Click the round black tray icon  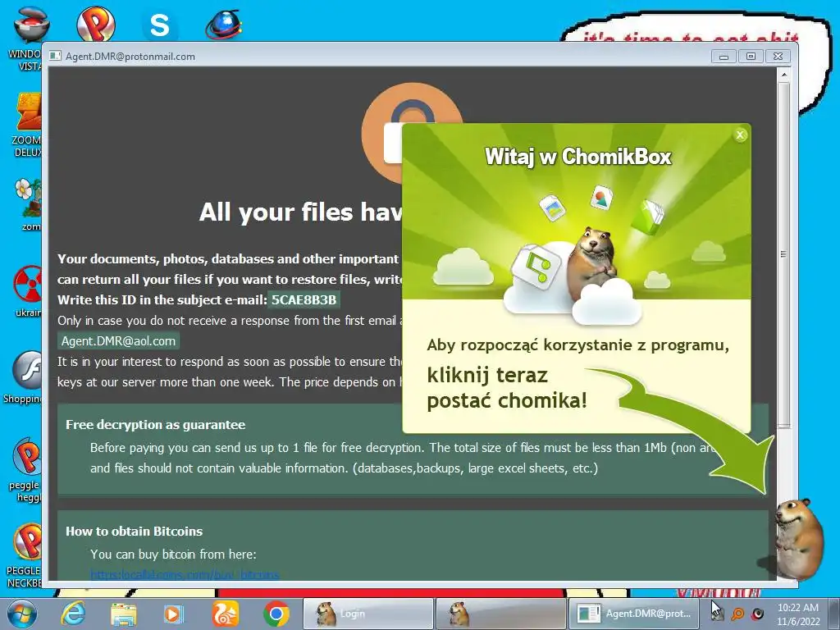(x=757, y=614)
